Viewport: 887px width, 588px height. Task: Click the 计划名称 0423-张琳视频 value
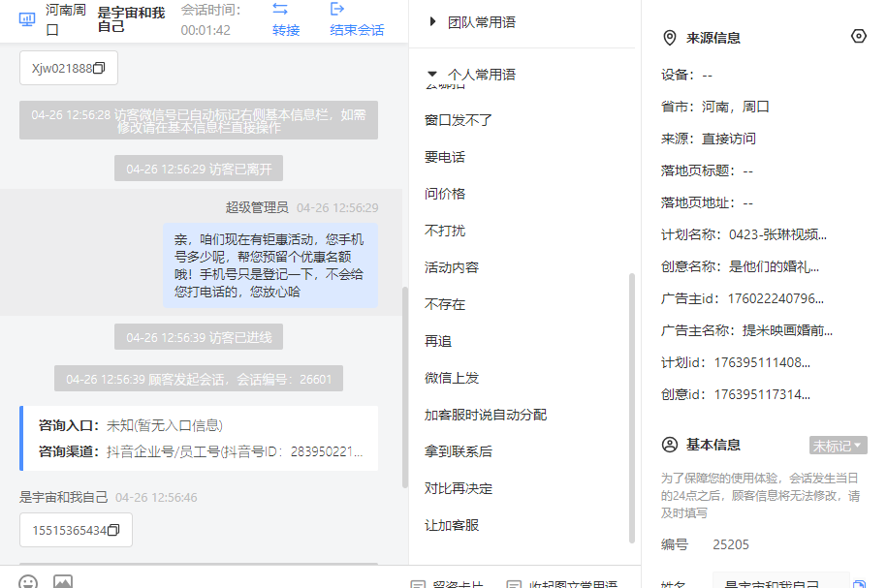tap(777, 234)
